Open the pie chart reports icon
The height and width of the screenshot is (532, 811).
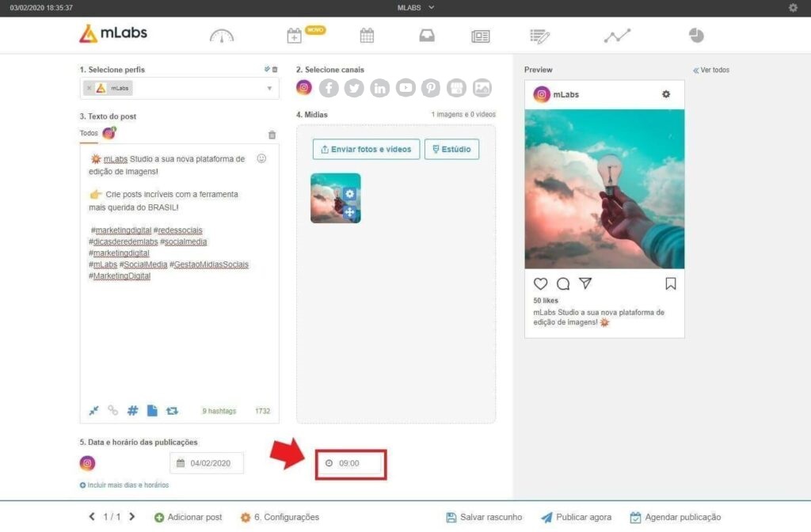tap(696, 36)
